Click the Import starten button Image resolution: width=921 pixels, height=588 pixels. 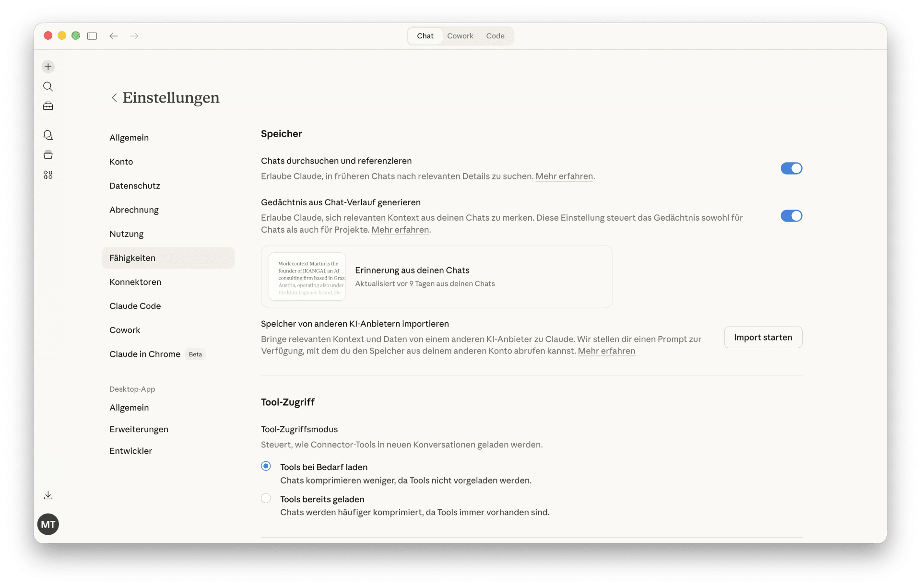[x=763, y=337]
